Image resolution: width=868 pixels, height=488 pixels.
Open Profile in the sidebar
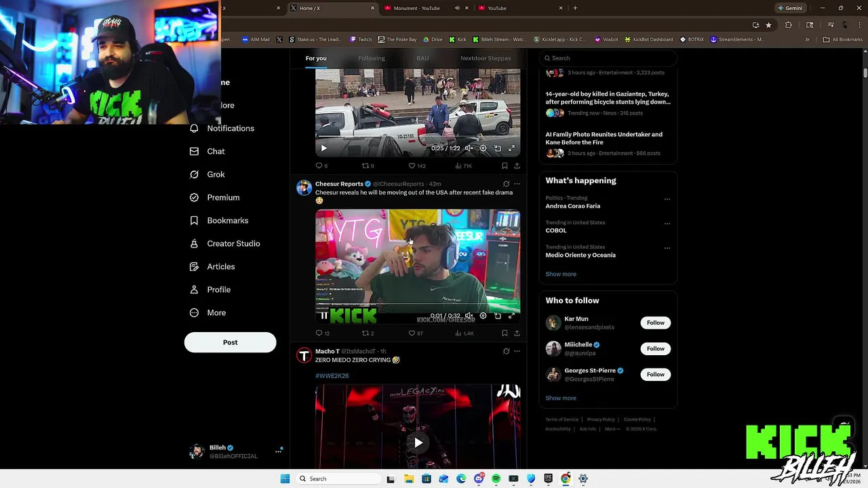(x=210, y=289)
